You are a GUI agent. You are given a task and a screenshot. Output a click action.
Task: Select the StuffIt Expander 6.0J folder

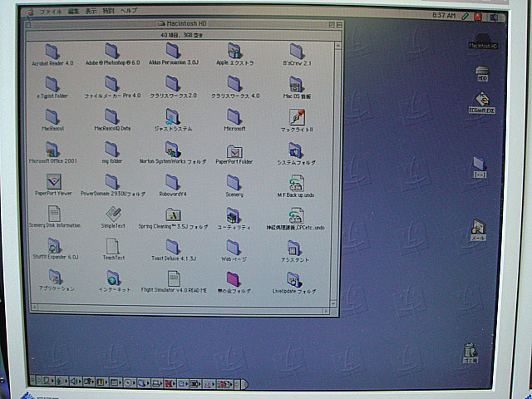tap(54, 246)
